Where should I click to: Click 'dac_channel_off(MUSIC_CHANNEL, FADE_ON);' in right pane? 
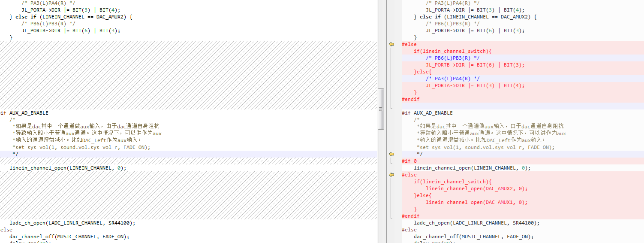[x=473, y=237]
